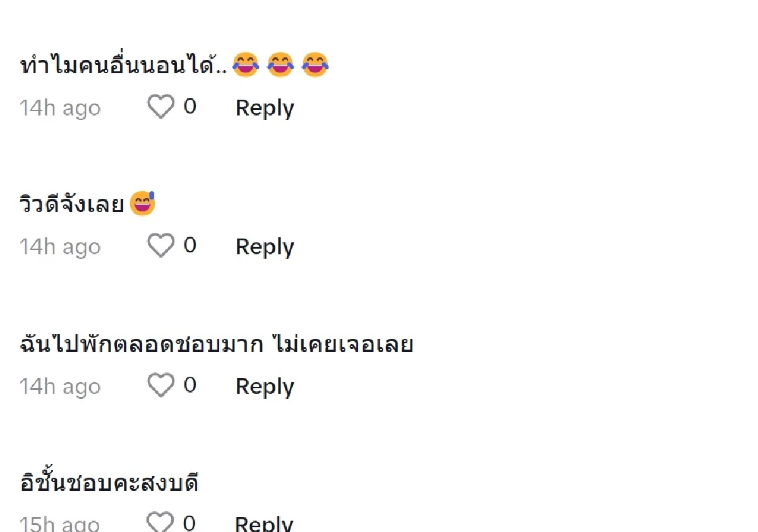Click the middle laughing emoji of the three
The width and height of the screenshot is (758, 532).
click(x=280, y=65)
